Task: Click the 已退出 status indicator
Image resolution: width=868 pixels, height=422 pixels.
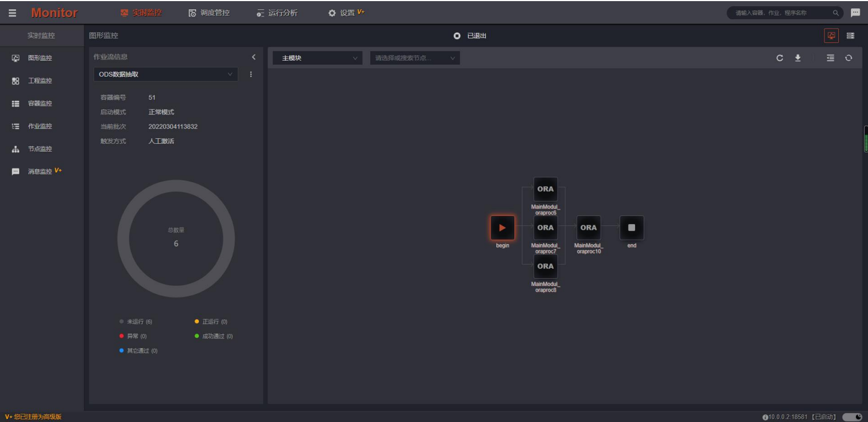Action: pos(470,36)
